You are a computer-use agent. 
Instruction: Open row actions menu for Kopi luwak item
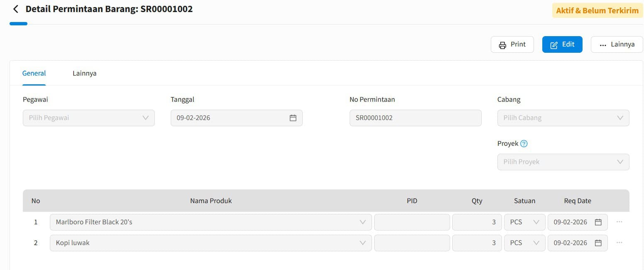[x=619, y=243]
